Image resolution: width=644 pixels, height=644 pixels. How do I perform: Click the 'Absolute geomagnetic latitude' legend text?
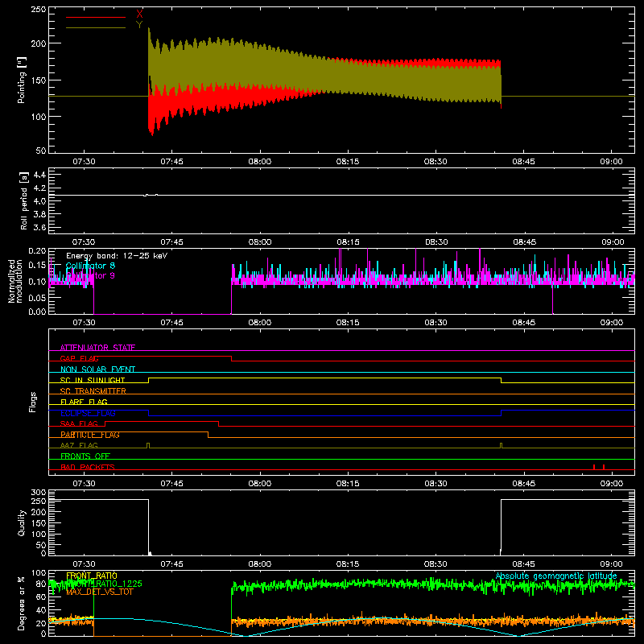point(556,576)
